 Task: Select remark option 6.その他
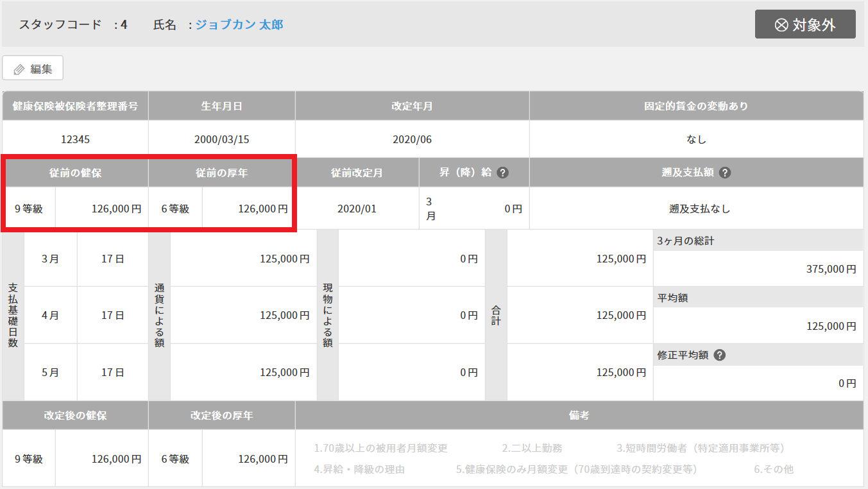[774, 469]
